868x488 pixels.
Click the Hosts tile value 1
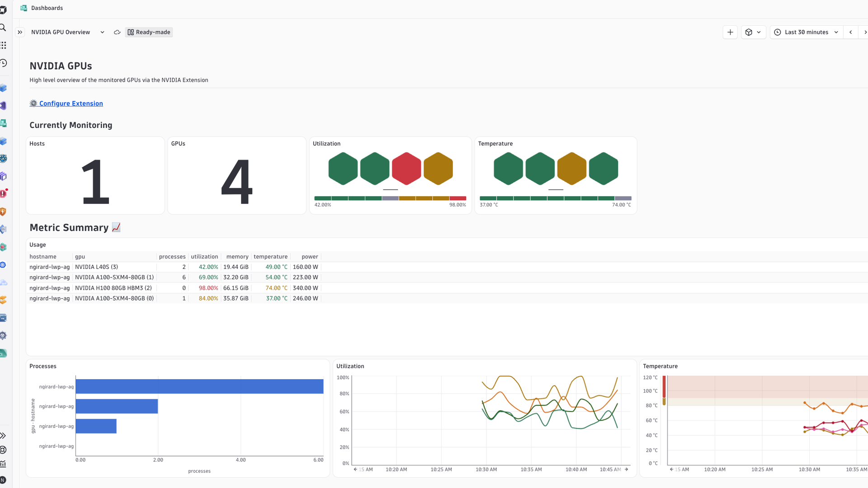coord(95,182)
